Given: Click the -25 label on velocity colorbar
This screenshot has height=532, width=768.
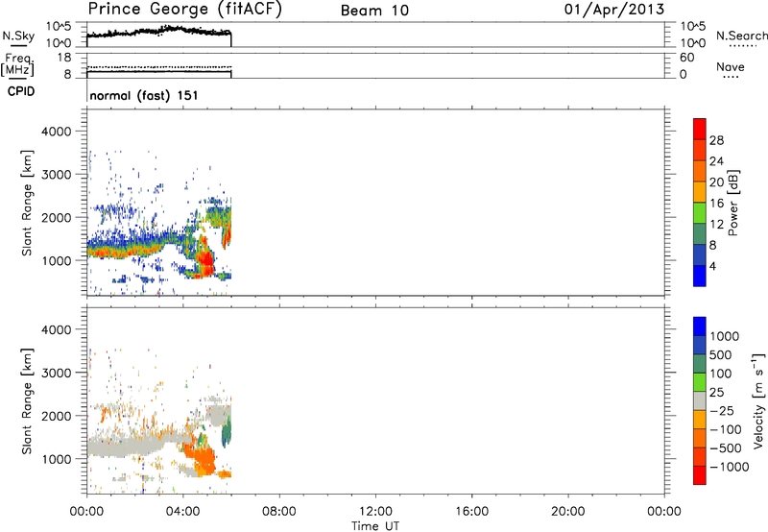Looking at the screenshot, I should pyautogui.click(x=721, y=410).
